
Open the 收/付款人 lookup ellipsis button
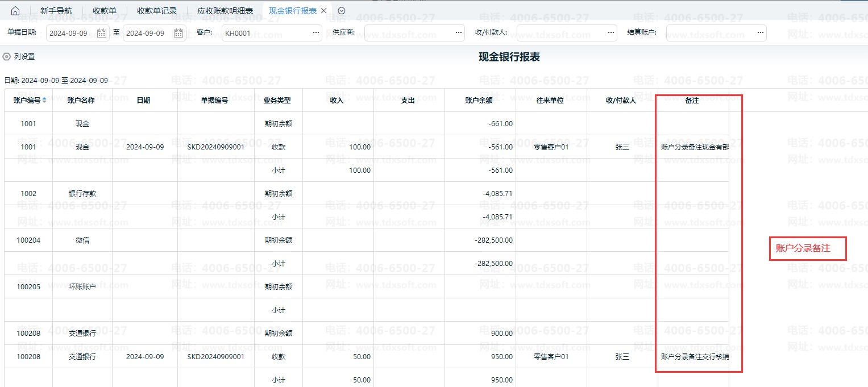[x=611, y=33]
